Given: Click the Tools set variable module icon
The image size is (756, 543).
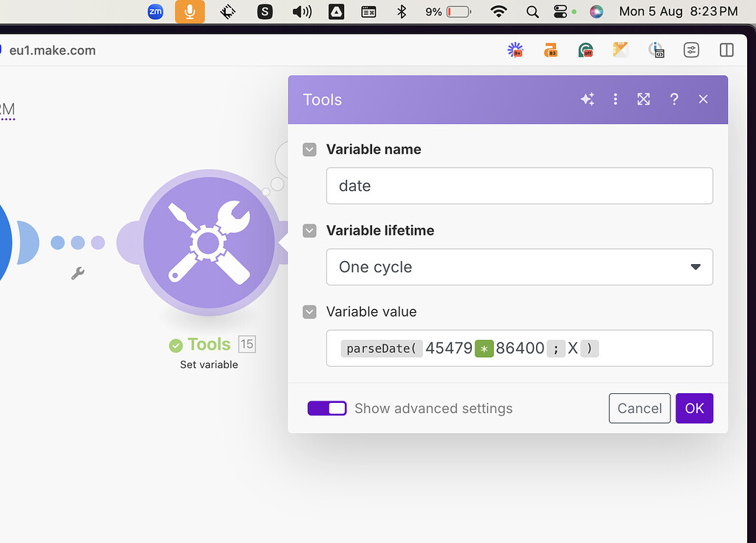Looking at the screenshot, I should 207,242.
